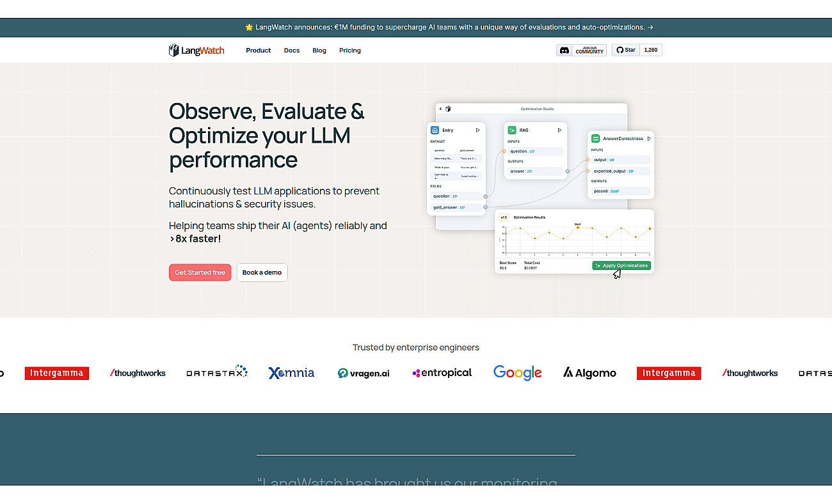Click the Best Score 95.5 value
Image resolution: width=832 pixels, height=504 pixels.
point(503,268)
